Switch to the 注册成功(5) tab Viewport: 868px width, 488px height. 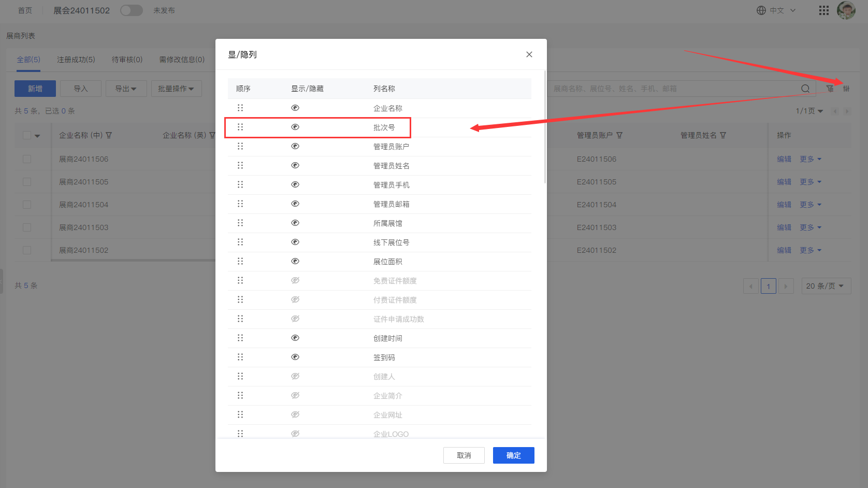click(76, 59)
